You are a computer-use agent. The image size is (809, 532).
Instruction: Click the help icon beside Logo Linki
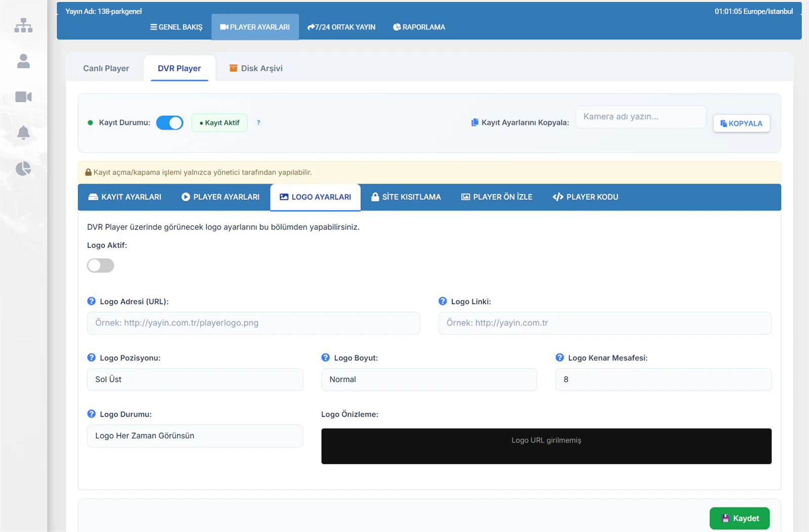point(442,301)
